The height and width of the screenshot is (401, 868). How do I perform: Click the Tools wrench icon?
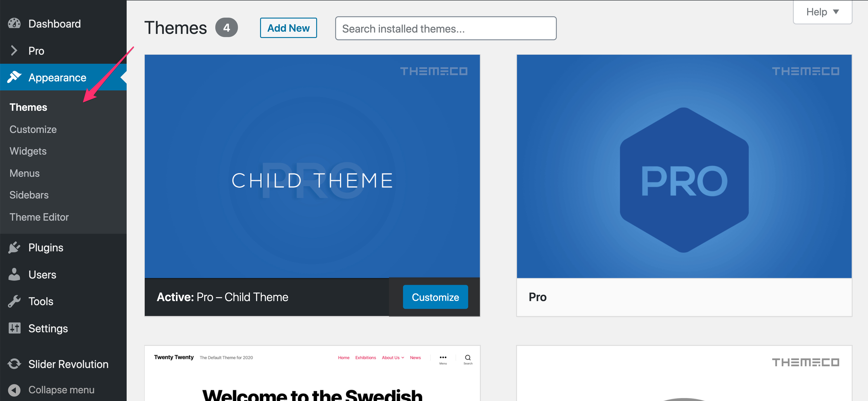(14, 301)
